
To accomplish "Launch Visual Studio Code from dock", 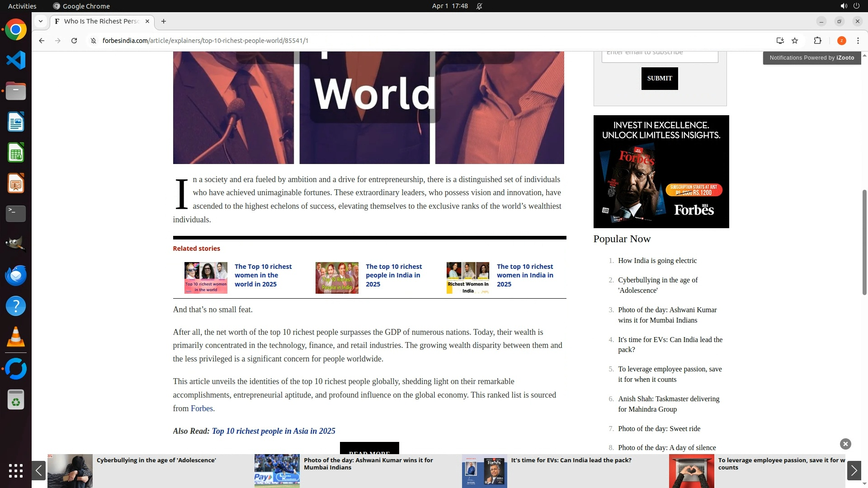I will [x=16, y=60].
